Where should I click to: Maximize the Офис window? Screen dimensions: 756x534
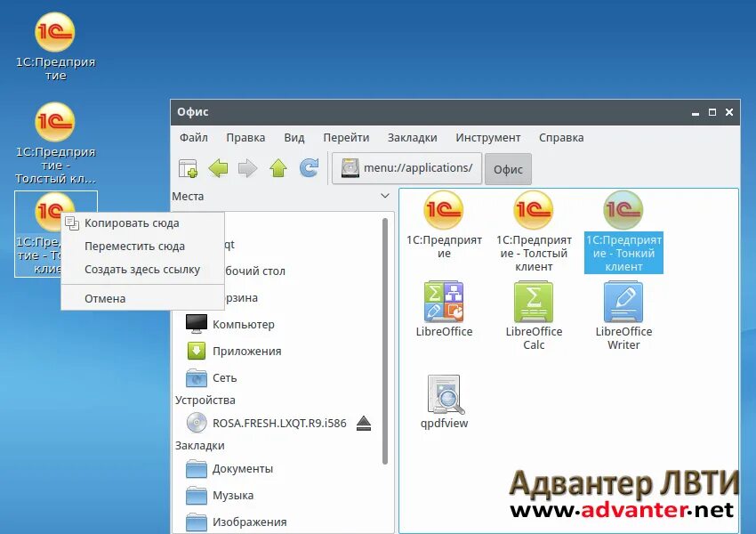tap(712, 112)
